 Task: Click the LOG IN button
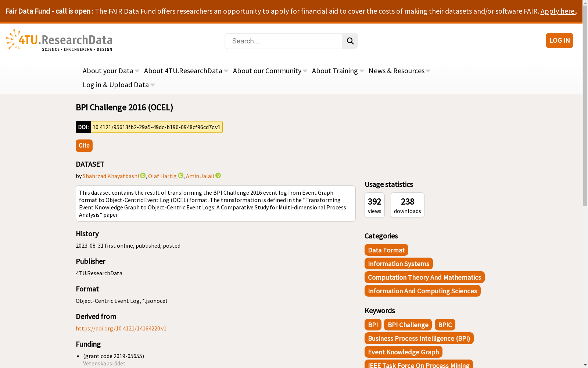click(559, 40)
